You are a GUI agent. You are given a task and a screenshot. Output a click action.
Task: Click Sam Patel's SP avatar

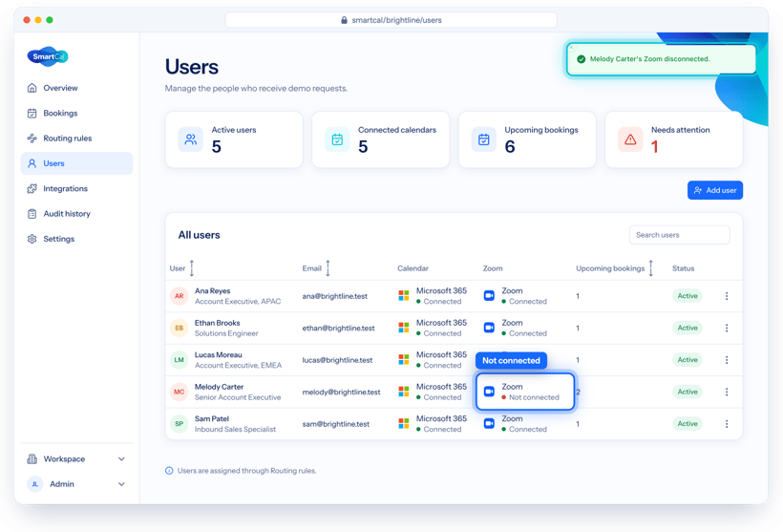(180, 424)
